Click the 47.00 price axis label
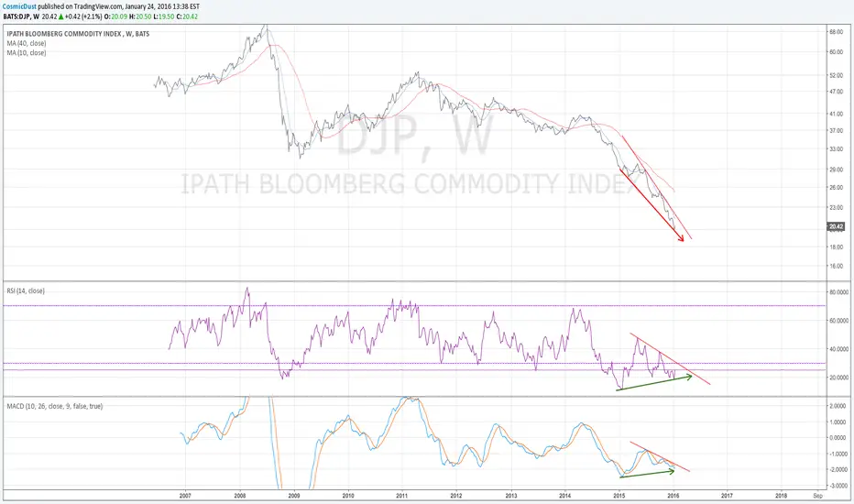854x504 pixels. [x=836, y=92]
